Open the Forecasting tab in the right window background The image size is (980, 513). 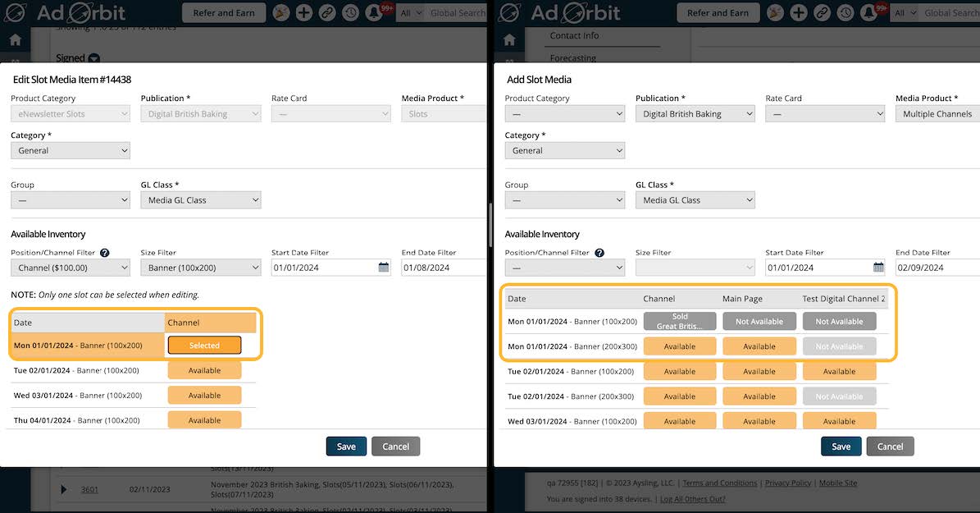click(573, 57)
